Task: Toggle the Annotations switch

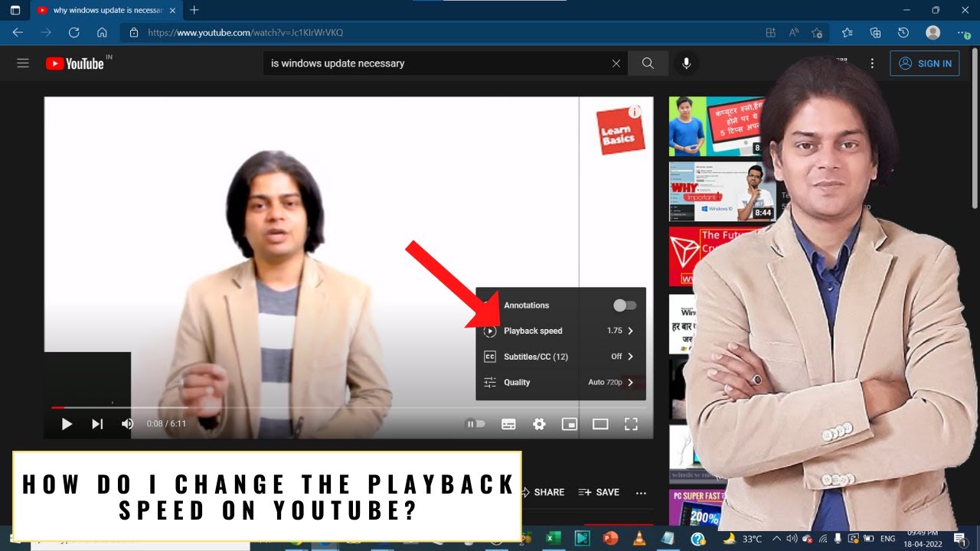Action: (x=625, y=305)
